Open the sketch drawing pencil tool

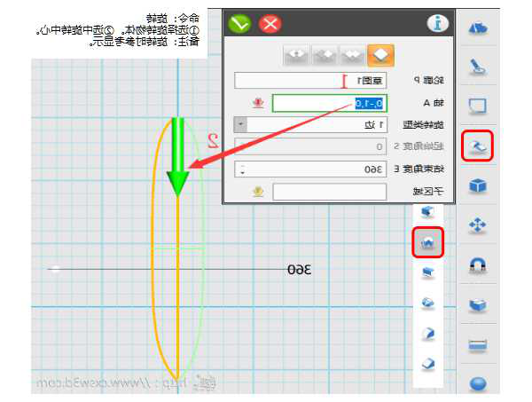[478, 67]
